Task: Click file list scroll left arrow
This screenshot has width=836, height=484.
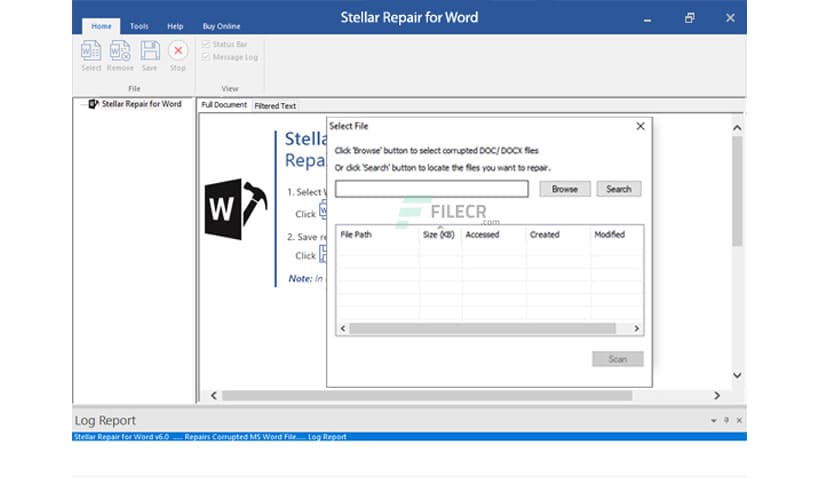Action: click(x=343, y=328)
